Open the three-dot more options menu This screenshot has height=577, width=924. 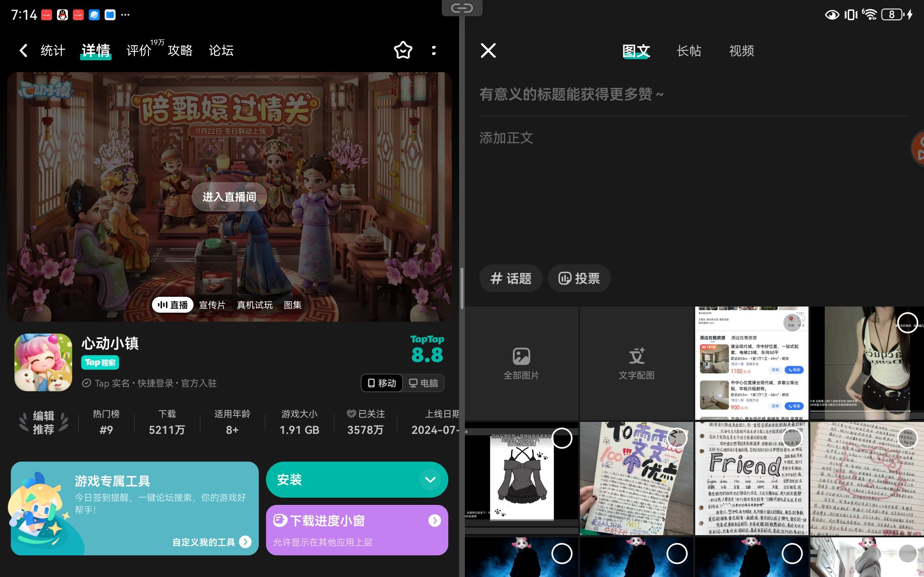[434, 50]
